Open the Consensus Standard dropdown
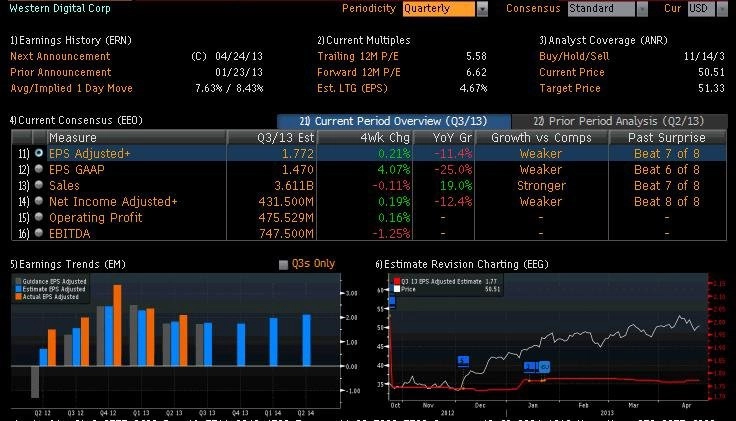 [601, 9]
